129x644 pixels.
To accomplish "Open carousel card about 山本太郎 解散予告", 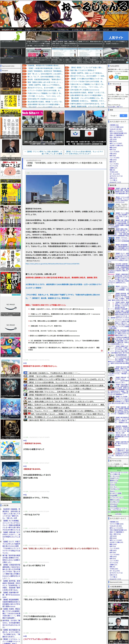I will 33,119.
